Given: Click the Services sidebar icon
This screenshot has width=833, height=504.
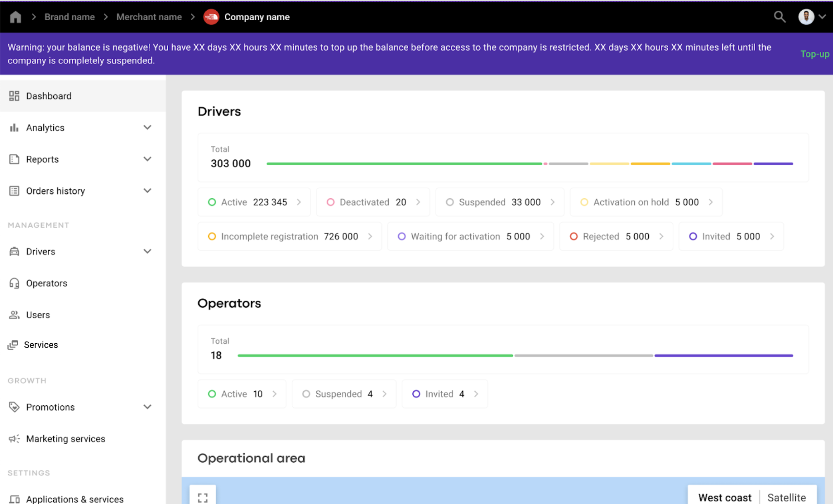Looking at the screenshot, I should click(x=13, y=345).
